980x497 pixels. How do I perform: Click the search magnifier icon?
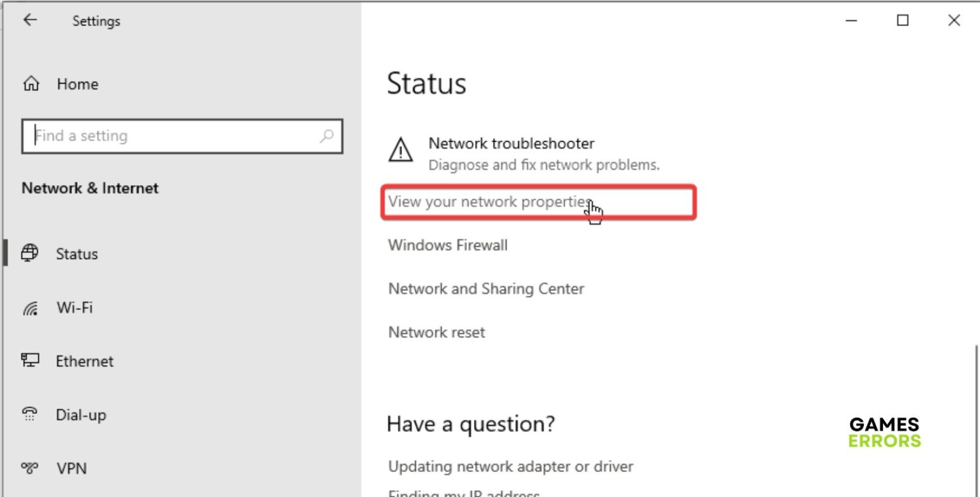[x=326, y=136]
